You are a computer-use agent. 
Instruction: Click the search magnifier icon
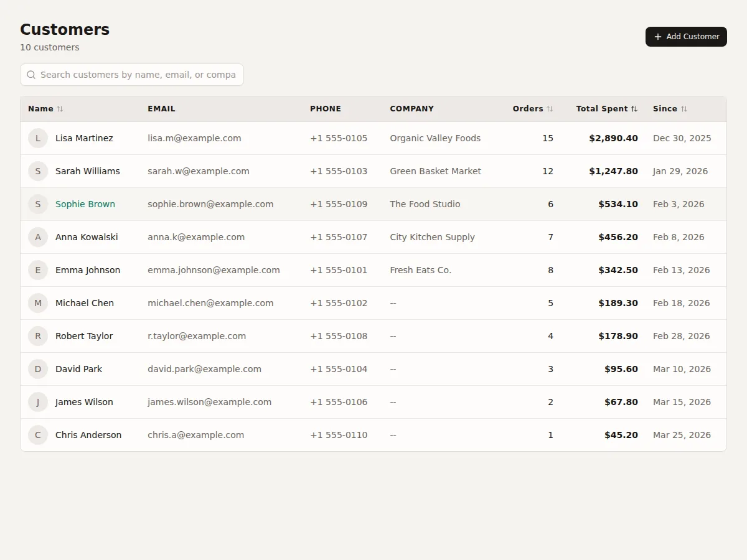coord(31,75)
